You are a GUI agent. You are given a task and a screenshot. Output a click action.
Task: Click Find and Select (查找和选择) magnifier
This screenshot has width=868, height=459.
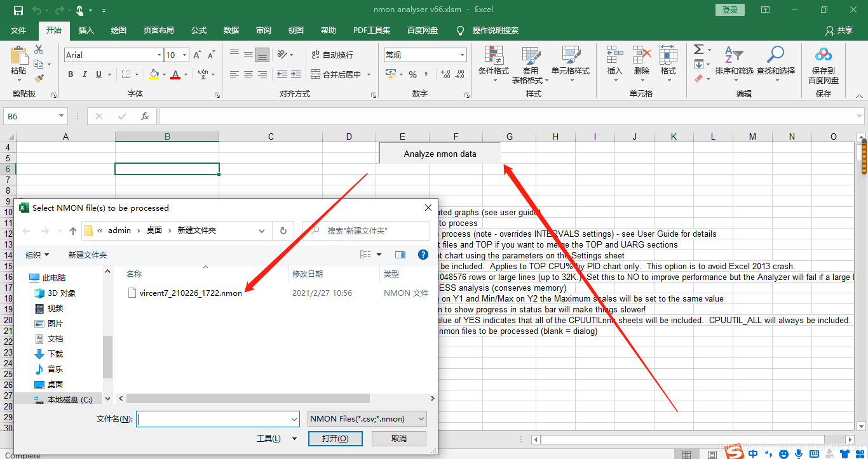(x=775, y=55)
